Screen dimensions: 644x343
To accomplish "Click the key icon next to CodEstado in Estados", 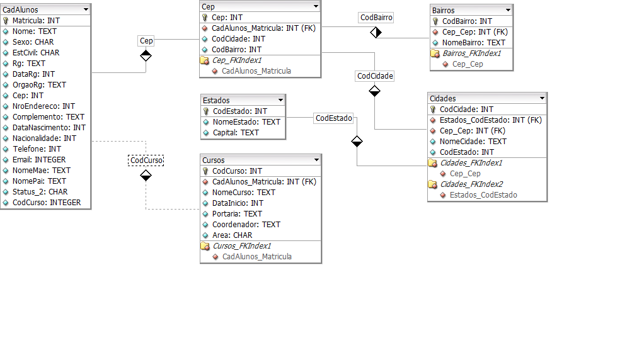I will point(206,111).
